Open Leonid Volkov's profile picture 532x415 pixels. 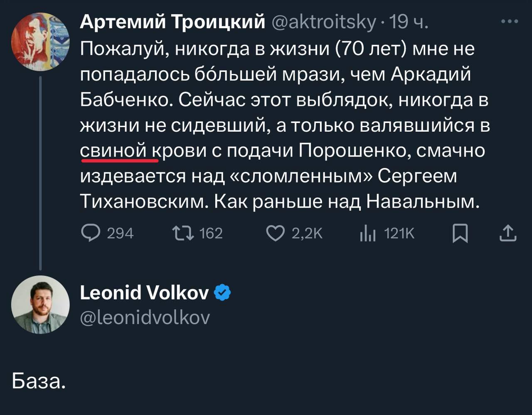tap(40, 304)
